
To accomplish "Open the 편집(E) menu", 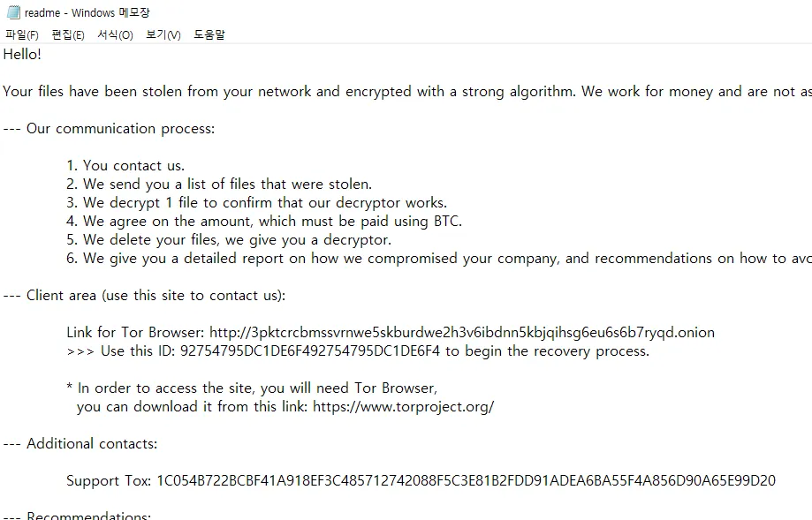I will [68, 34].
